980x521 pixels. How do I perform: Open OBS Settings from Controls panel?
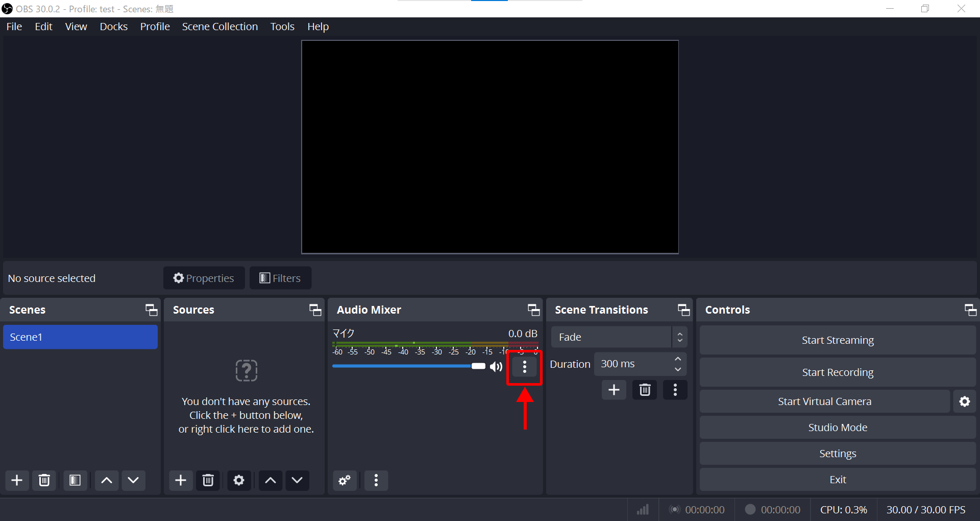click(837, 453)
